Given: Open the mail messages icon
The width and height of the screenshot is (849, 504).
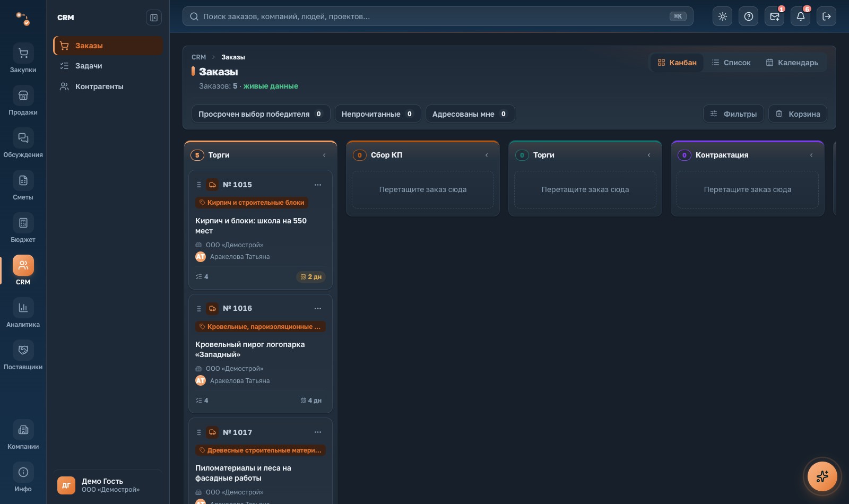Looking at the screenshot, I should click(x=774, y=16).
